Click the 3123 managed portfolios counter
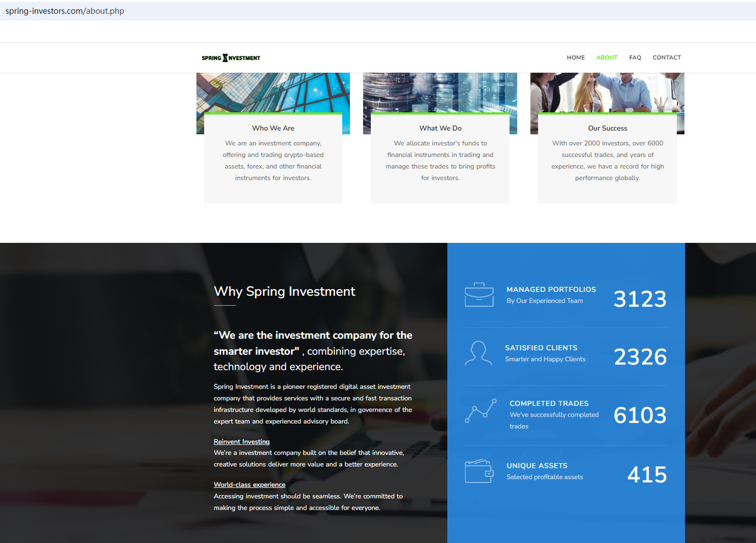This screenshot has height=543, width=756. coord(639,299)
